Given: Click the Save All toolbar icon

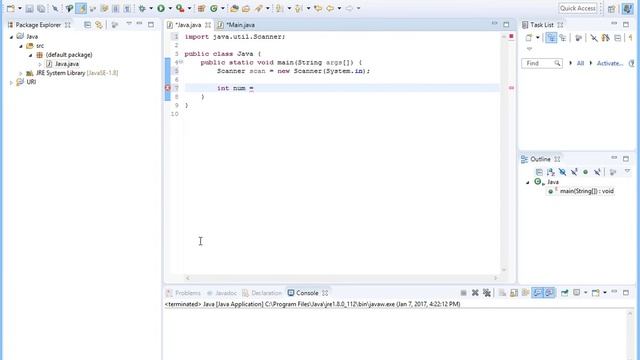Looking at the screenshot, I should click(41, 8).
